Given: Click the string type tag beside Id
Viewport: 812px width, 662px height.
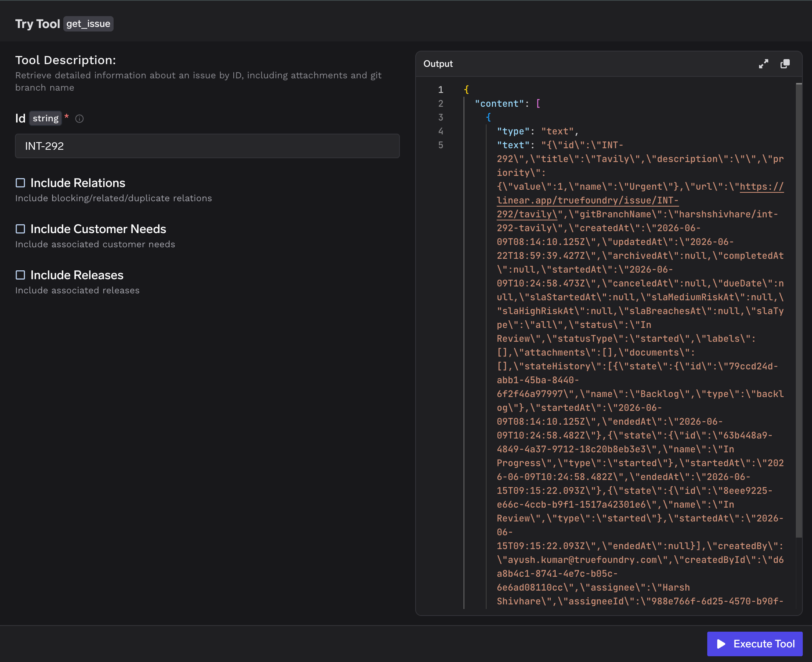Looking at the screenshot, I should pos(46,118).
